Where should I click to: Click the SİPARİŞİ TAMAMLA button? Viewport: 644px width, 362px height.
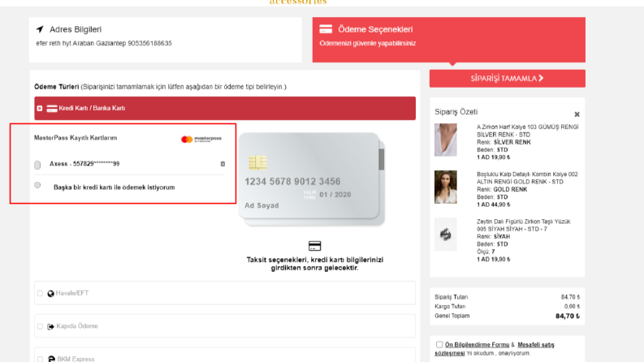[x=508, y=79]
